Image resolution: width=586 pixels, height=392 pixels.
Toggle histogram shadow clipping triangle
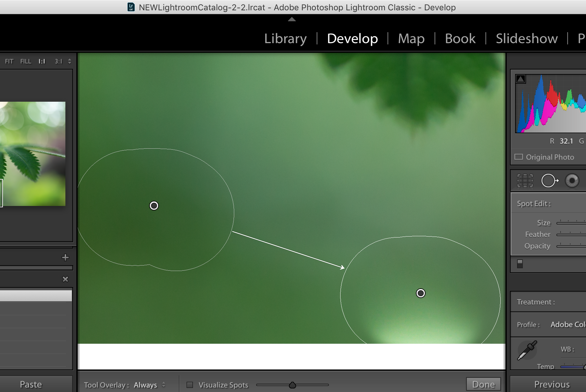coord(521,79)
